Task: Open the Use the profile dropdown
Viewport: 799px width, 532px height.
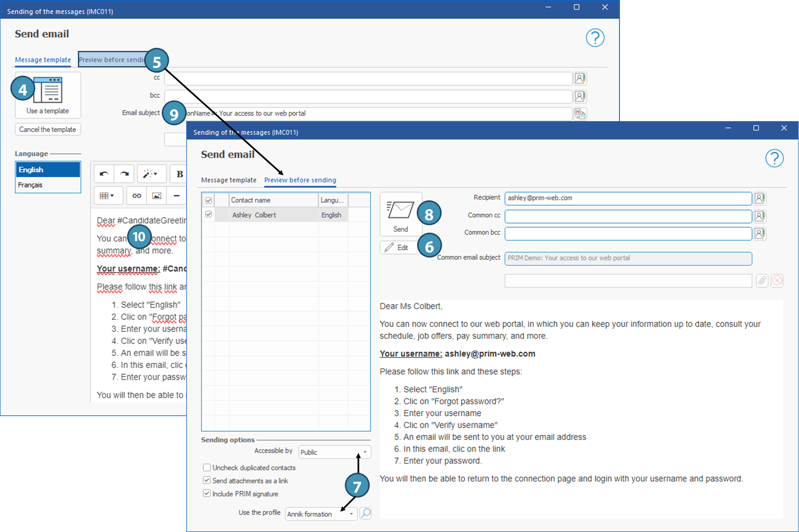Action: point(351,514)
